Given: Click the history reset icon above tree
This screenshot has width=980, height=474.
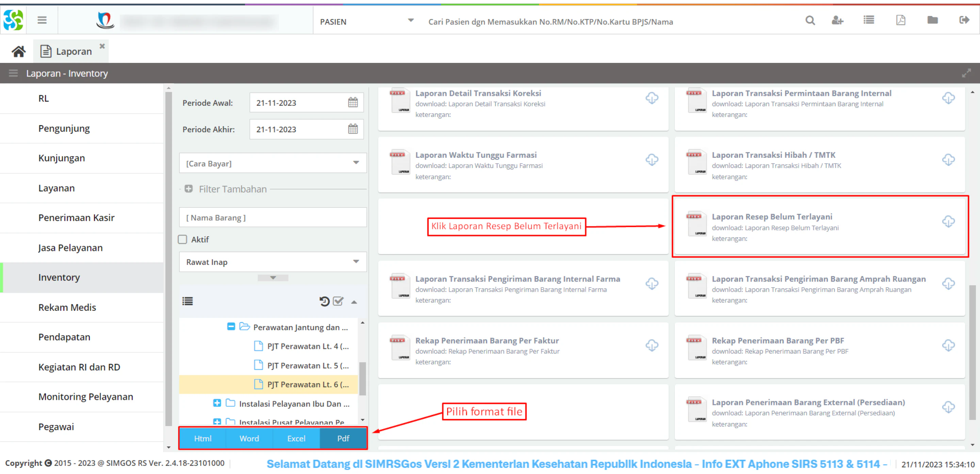Looking at the screenshot, I should tap(324, 301).
